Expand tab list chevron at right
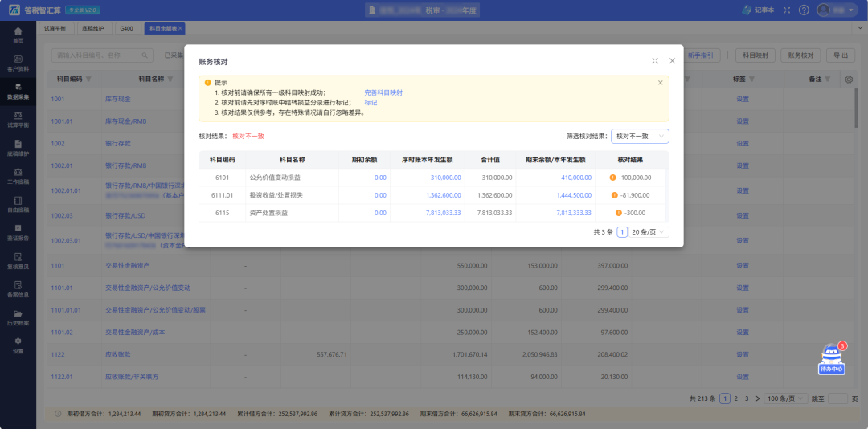868x429 pixels. pos(860,27)
